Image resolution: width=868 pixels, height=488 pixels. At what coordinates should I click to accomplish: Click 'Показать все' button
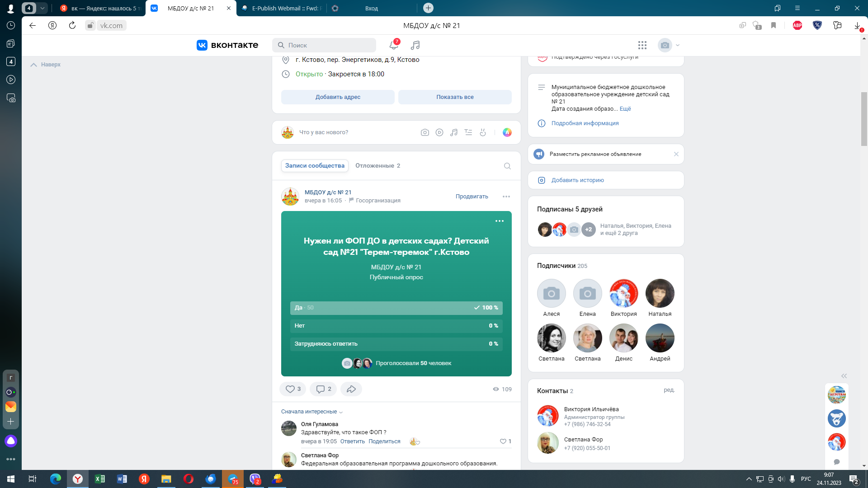click(455, 97)
